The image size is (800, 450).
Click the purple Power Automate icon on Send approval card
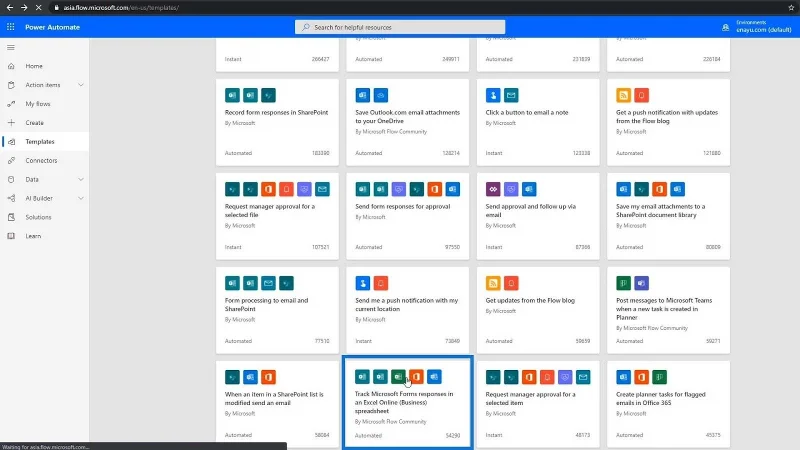point(493,189)
